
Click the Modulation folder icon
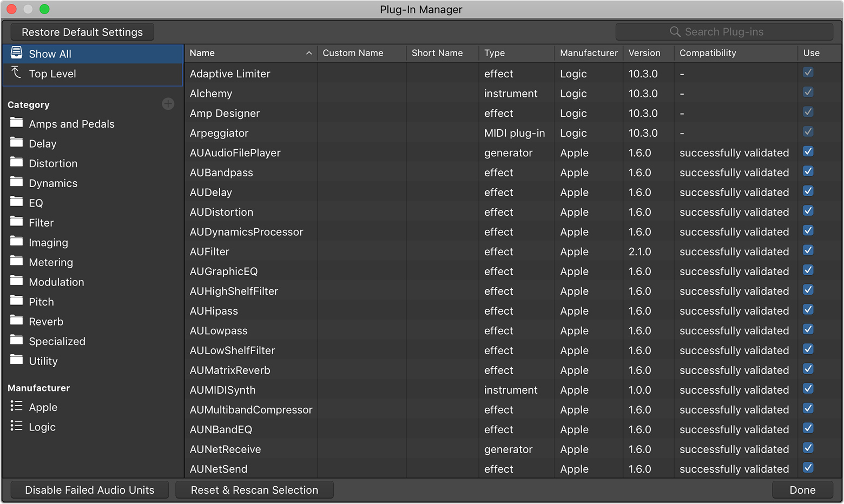[17, 281]
